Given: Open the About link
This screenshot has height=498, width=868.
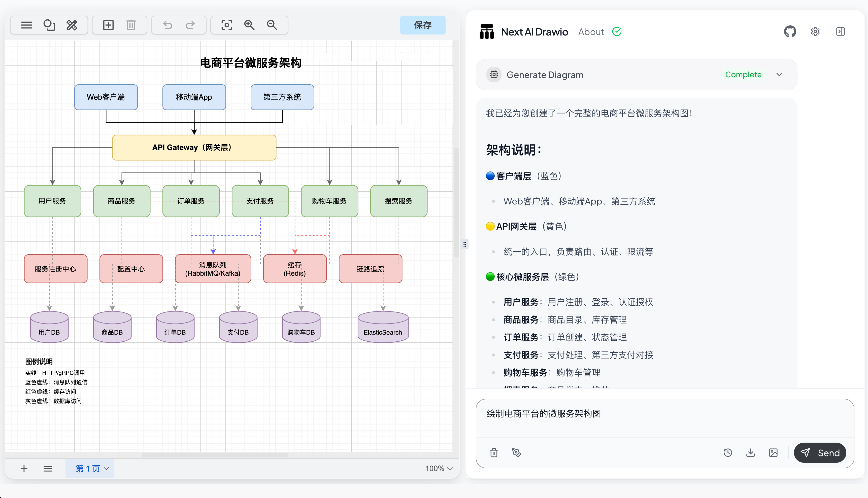Looking at the screenshot, I should pos(591,32).
